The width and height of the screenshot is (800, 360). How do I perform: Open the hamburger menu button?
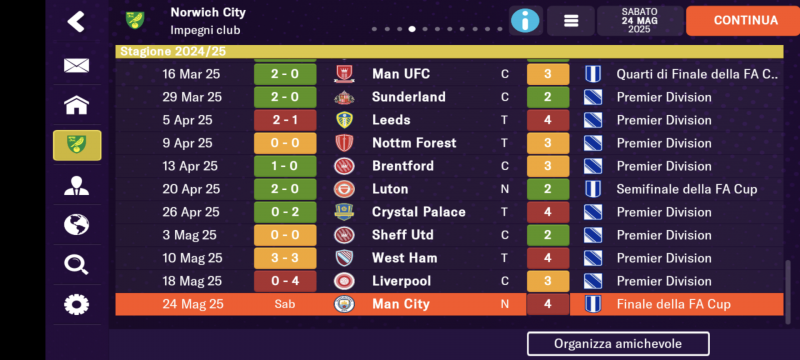tap(571, 21)
